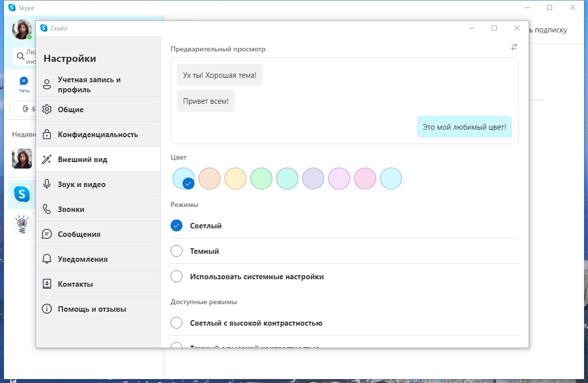The width and height of the screenshot is (588, 383).
Task: Click the Messages chat bubble icon
Action: click(47, 234)
